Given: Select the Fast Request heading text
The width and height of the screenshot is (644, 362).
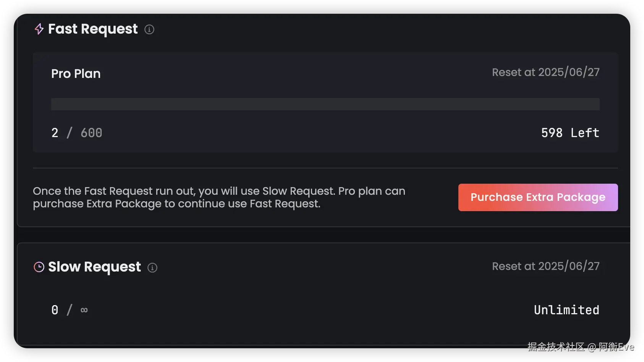Looking at the screenshot, I should tap(93, 29).
